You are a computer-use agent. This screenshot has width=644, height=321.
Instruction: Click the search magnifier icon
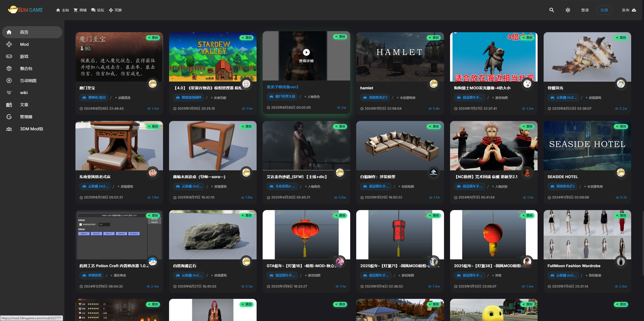coord(551,10)
